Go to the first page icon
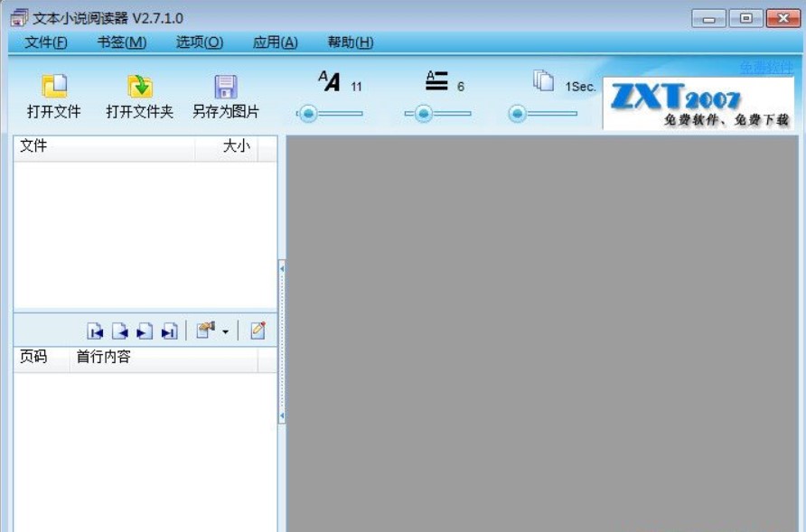The image size is (806, 532). pyautogui.click(x=95, y=331)
